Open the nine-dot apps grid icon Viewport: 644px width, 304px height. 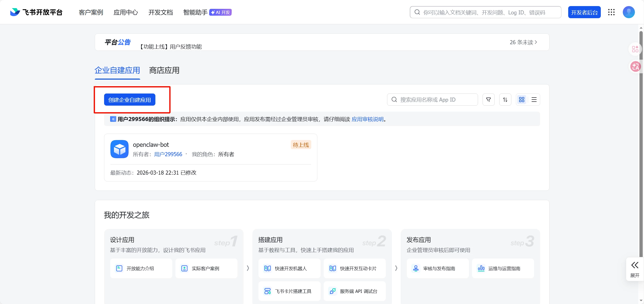tap(611, 12)
